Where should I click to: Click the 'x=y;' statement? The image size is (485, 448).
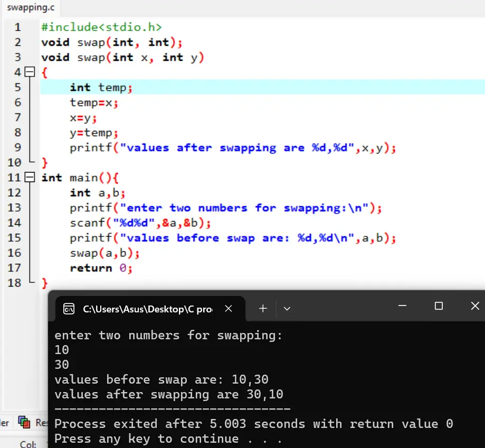[x=83, y=118]
